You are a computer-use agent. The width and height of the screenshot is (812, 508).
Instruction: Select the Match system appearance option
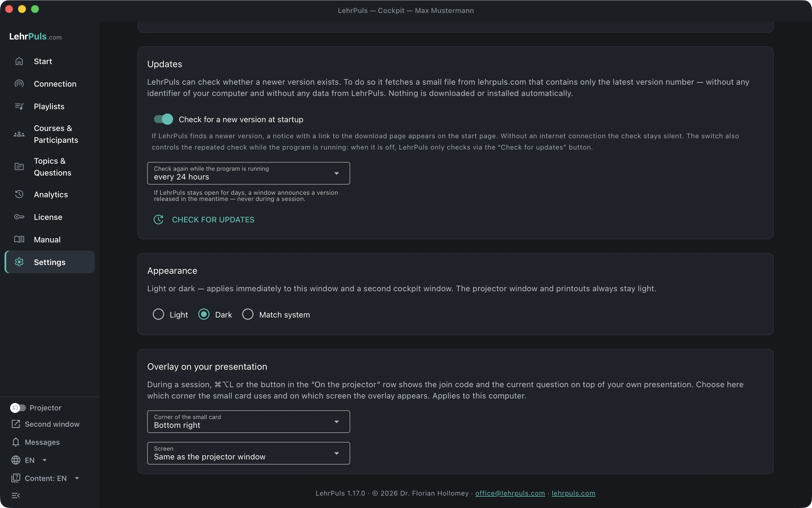[x=248, y=314]
